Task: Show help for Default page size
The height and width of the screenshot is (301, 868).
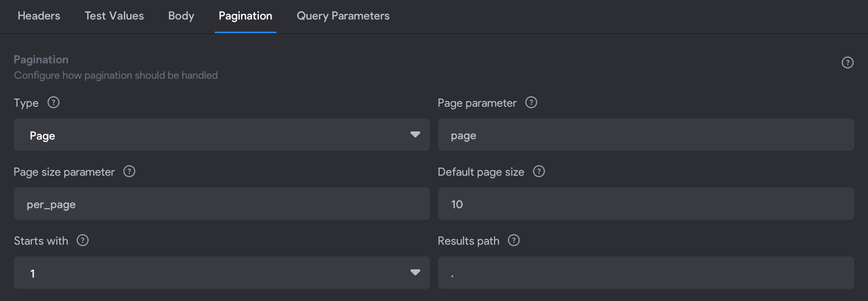Action: [x=539, y=172]
